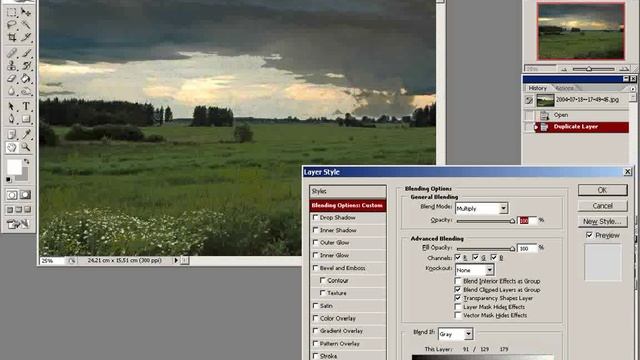Click the foreground color swatch
Viewport: 640px width, 360px height.
coord(14,167)
